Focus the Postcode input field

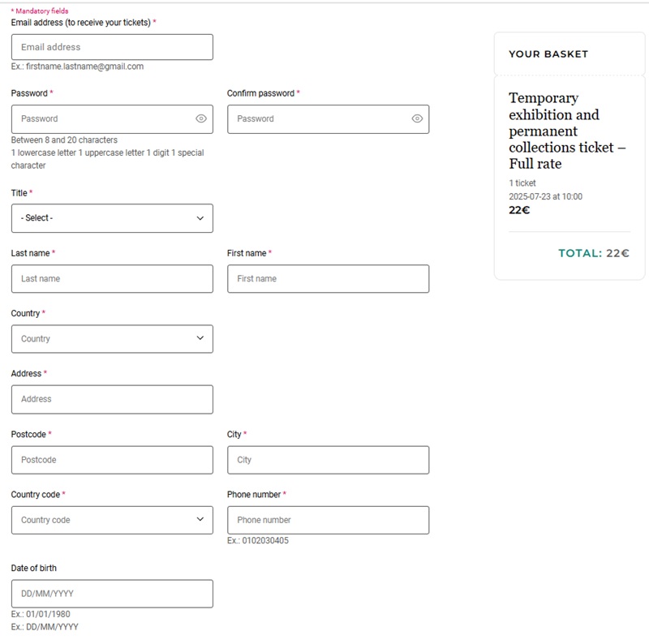(x=112, y=460)
